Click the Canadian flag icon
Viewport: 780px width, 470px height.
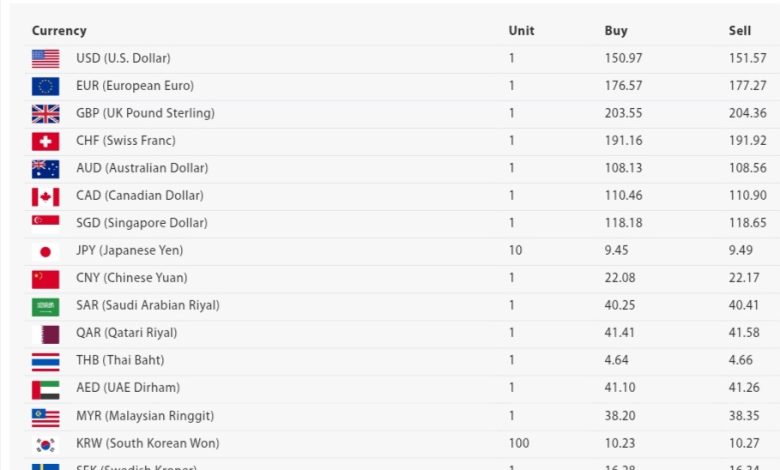[45, 196]
